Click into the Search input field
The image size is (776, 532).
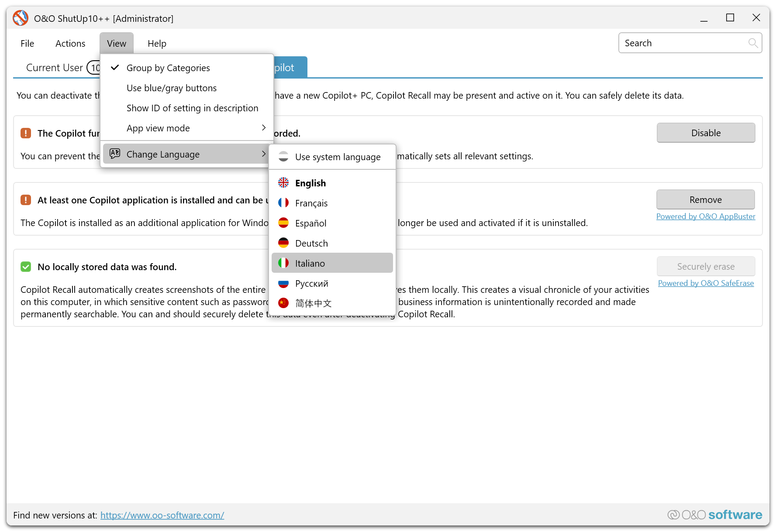[x=683, y=43]
